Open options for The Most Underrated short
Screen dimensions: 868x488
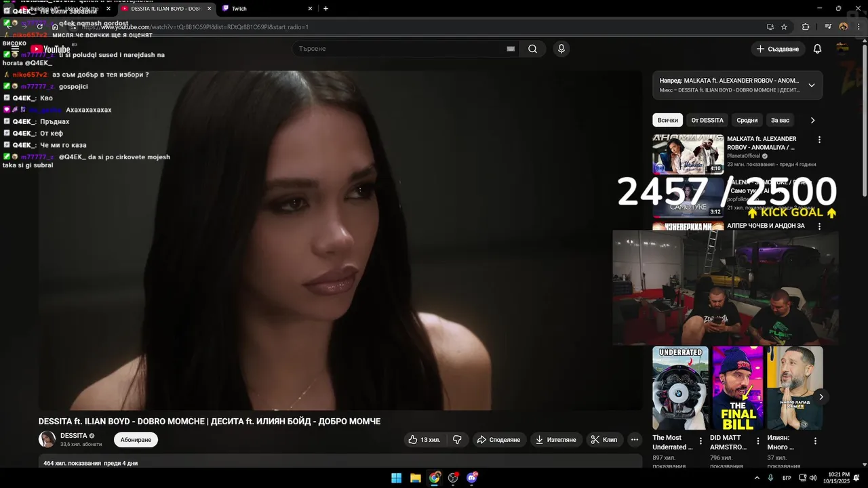701,441
